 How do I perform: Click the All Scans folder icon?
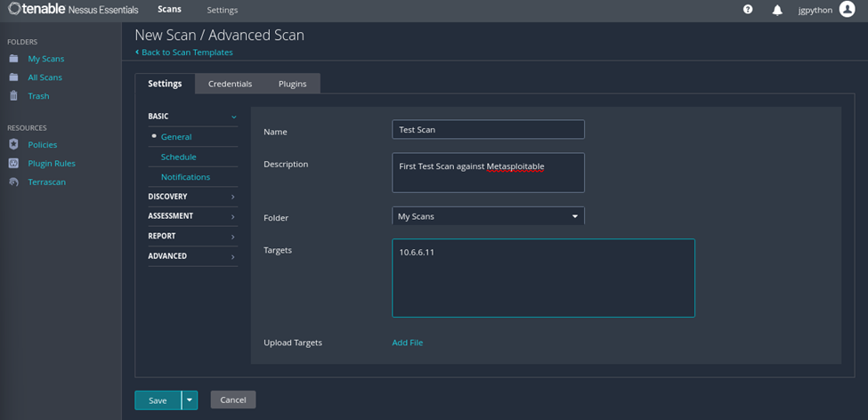tap(14, 77)
